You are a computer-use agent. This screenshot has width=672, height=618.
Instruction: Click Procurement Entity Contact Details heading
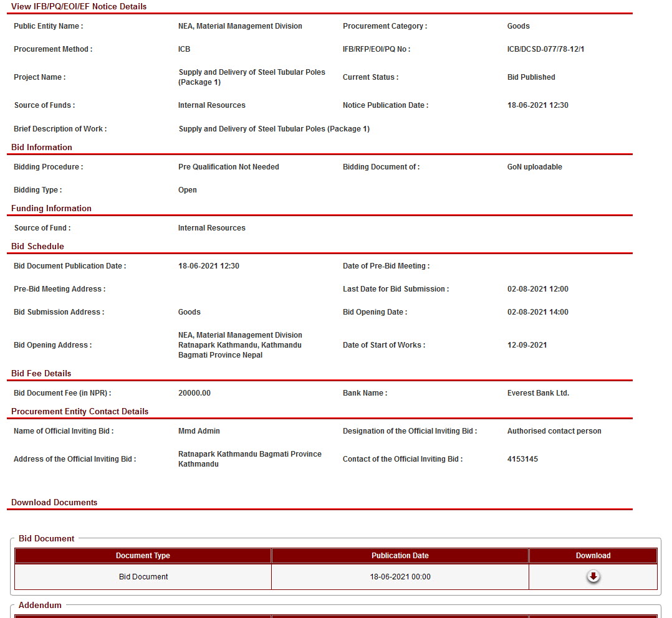[x=80, y=411]
